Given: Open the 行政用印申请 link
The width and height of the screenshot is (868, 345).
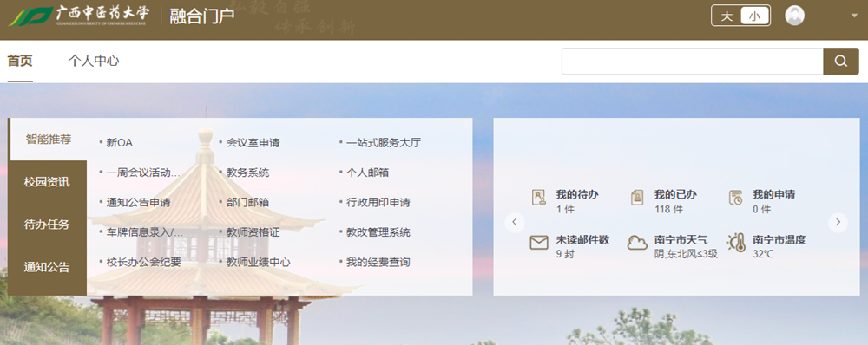Looking at the screenshot, I should tap(378, 202).
